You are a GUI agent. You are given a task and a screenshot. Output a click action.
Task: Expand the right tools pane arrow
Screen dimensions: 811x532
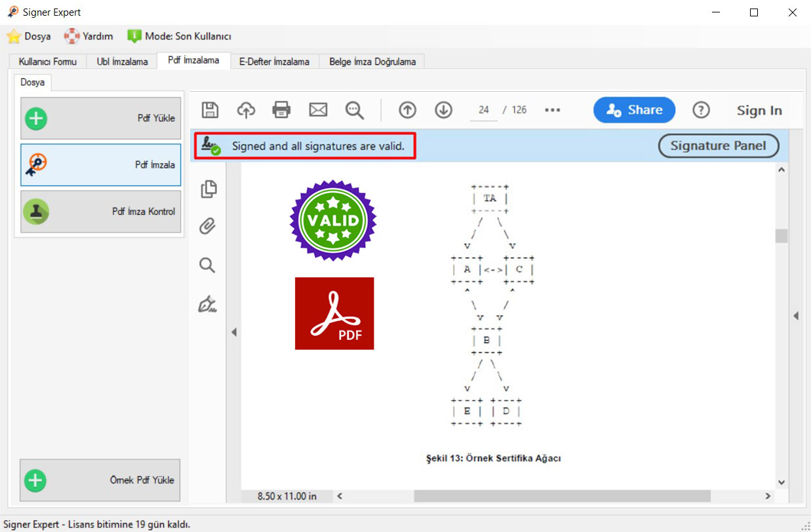tap(796, 316)
